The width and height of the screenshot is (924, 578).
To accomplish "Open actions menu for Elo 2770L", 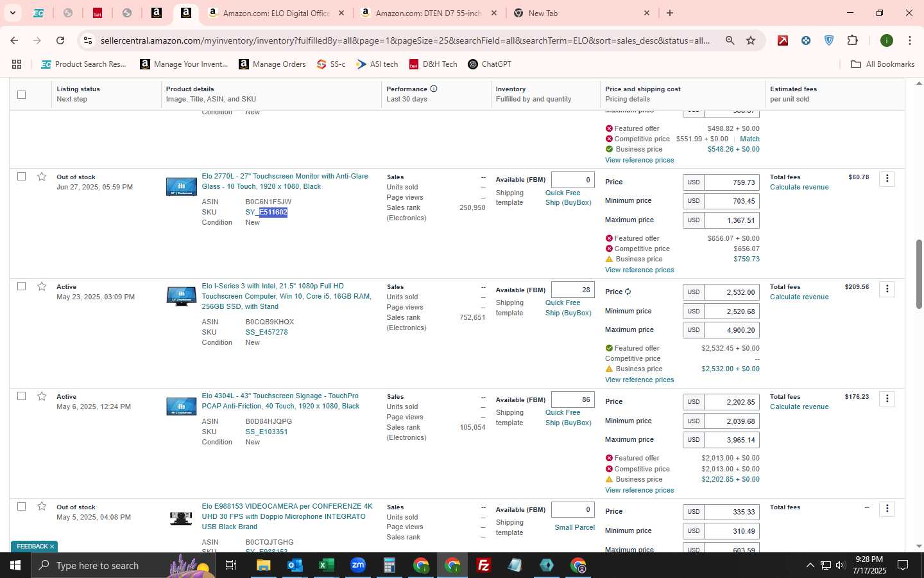I will click(x=887, y=179).
